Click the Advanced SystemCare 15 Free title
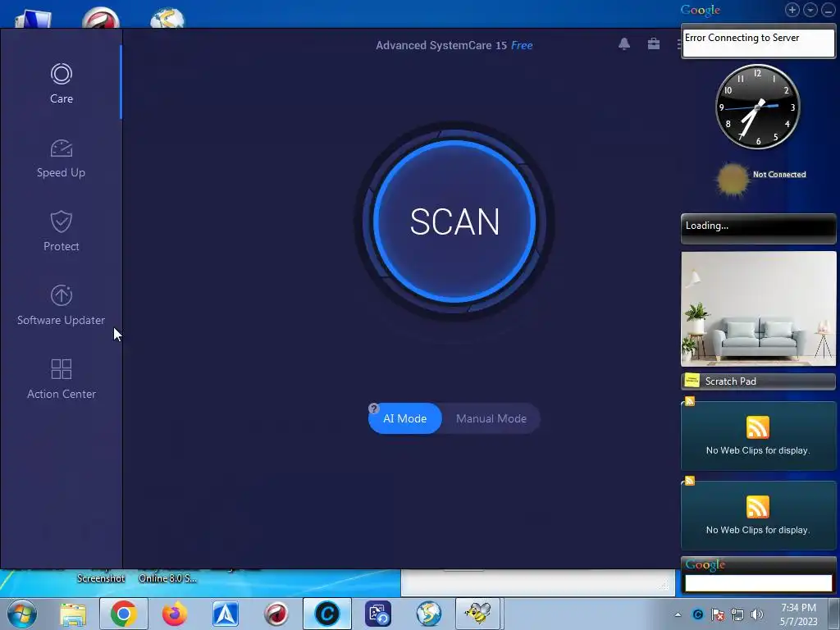840x630 pixels. [x=454, y=46]
